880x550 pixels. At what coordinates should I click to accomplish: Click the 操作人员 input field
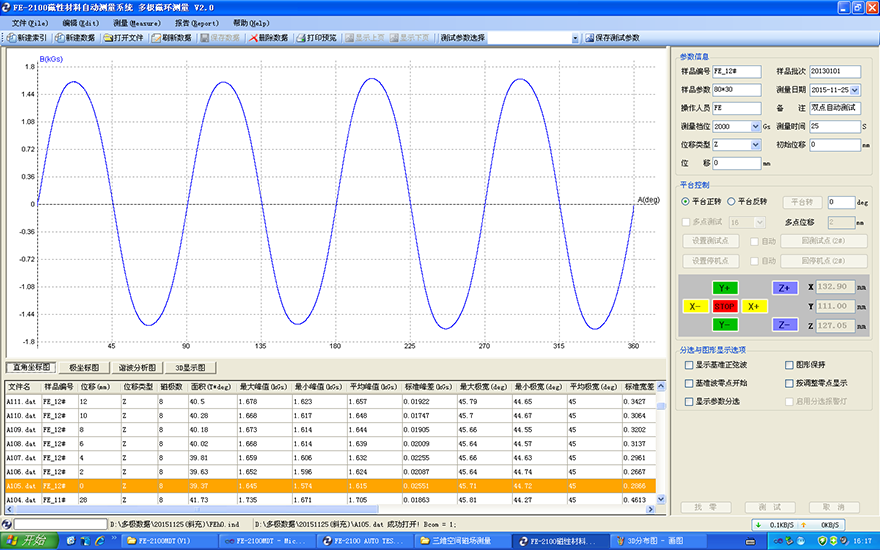[737, 108]
